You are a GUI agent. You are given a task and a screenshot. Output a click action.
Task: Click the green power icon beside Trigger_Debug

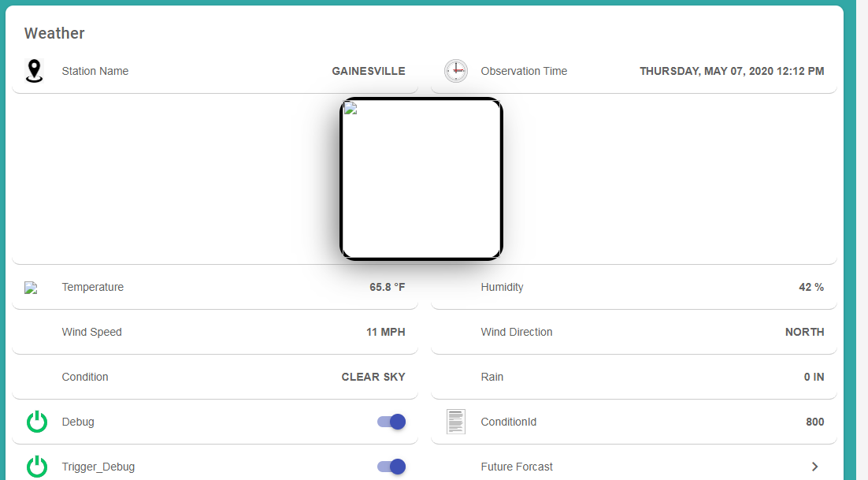click(37, 467)
